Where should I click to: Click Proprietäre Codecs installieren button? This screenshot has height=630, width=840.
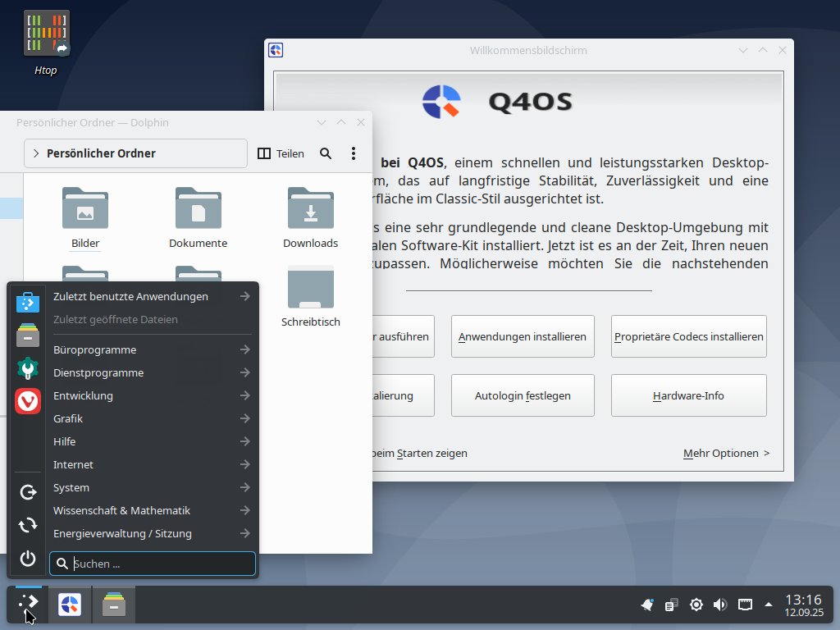pyautogui.click(x=688, y=336)
